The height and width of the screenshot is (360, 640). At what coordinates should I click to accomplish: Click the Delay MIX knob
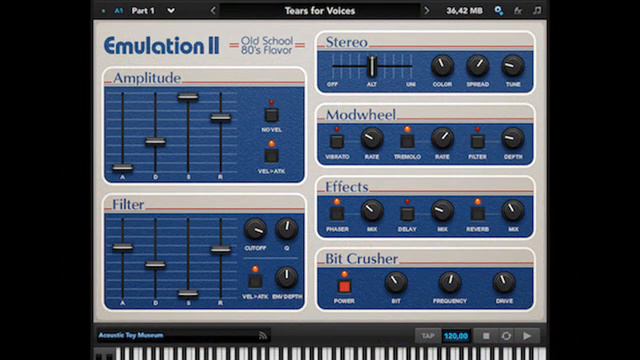(x=442, y=211)
